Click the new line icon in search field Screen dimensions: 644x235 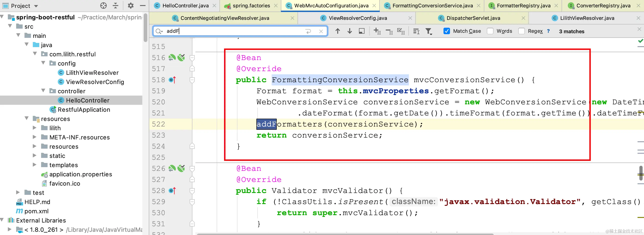click(x=308, y=31)
